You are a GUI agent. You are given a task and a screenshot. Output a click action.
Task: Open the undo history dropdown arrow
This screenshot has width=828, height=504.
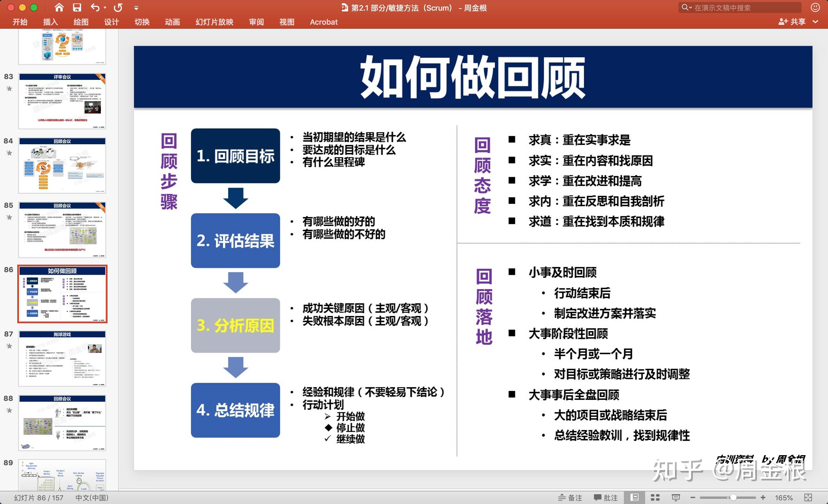(105, 8)
